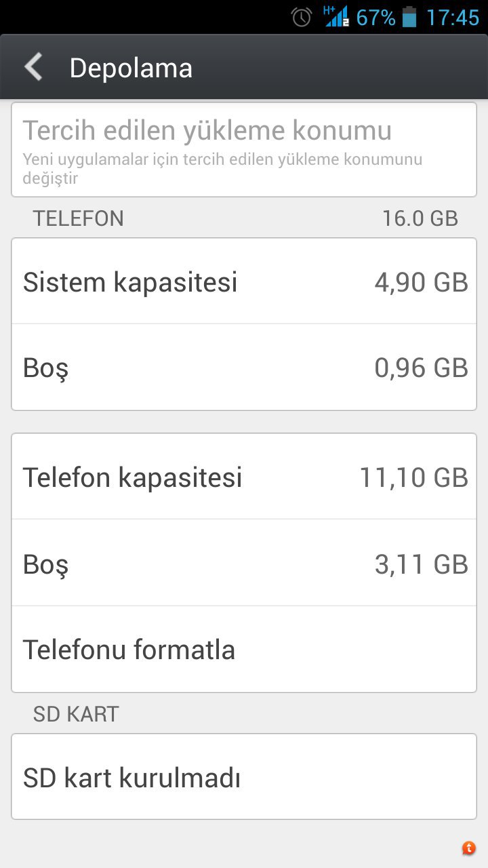Select the Sistem kapasitesi row
The height and width of the screenshot is (868, 488).
pos(244,281)
